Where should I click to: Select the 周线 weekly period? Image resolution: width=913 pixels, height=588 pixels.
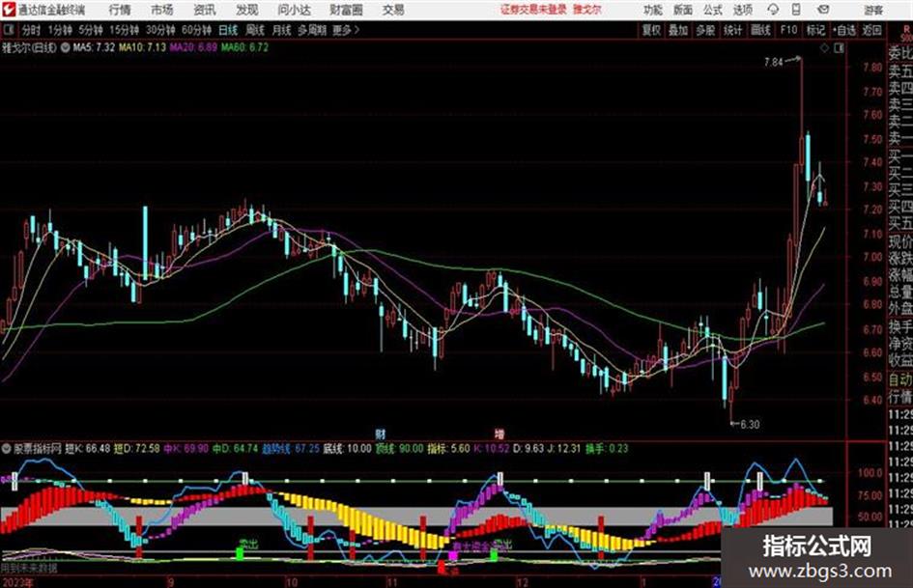click(255, 30)
